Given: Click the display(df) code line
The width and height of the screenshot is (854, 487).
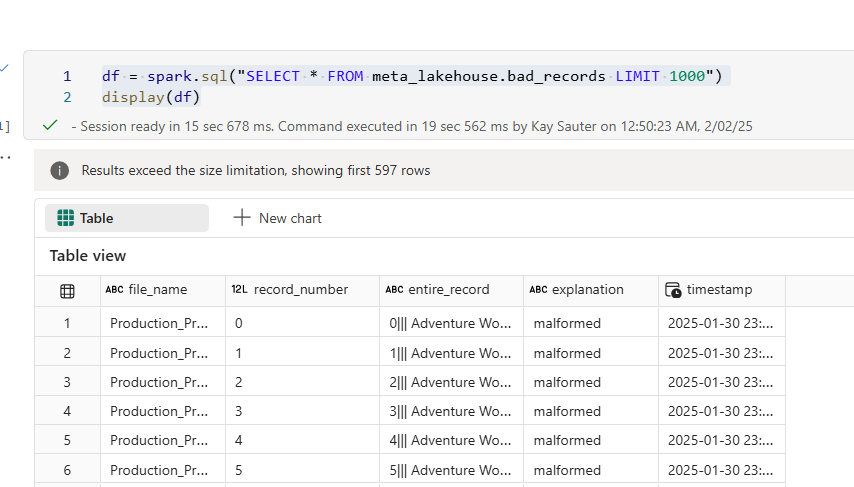Looking at the screenshot, I should [x=151, y=97].
